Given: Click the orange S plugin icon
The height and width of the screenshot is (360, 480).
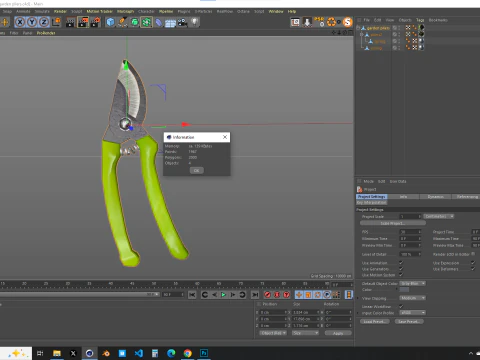Looking at the screenshot, I should pos(348,22).
